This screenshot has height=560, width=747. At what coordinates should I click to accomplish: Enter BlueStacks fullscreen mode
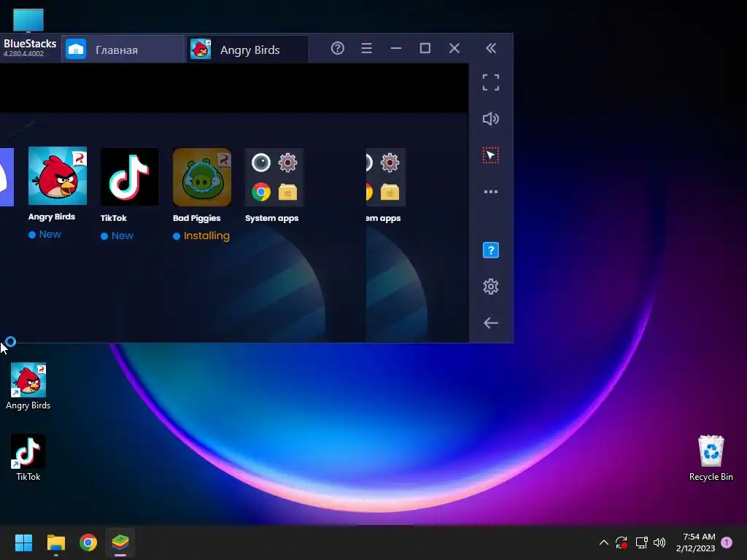coord(491,82)
